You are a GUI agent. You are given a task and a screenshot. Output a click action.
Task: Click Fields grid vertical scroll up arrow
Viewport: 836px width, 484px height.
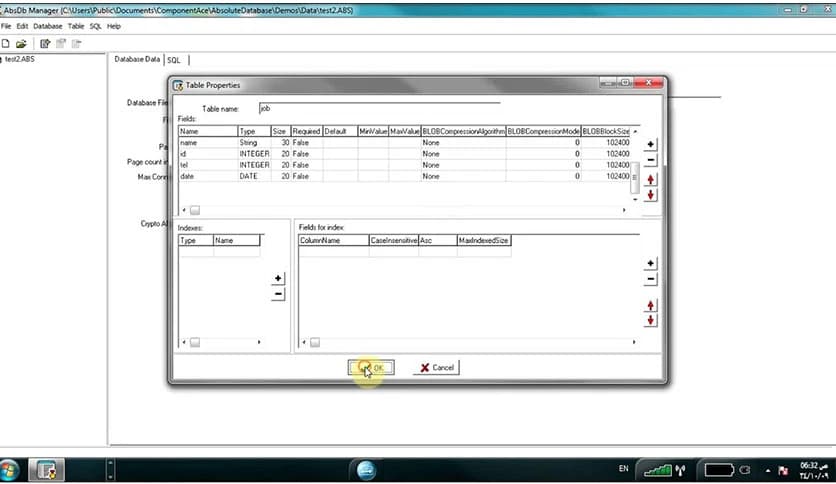634,131
